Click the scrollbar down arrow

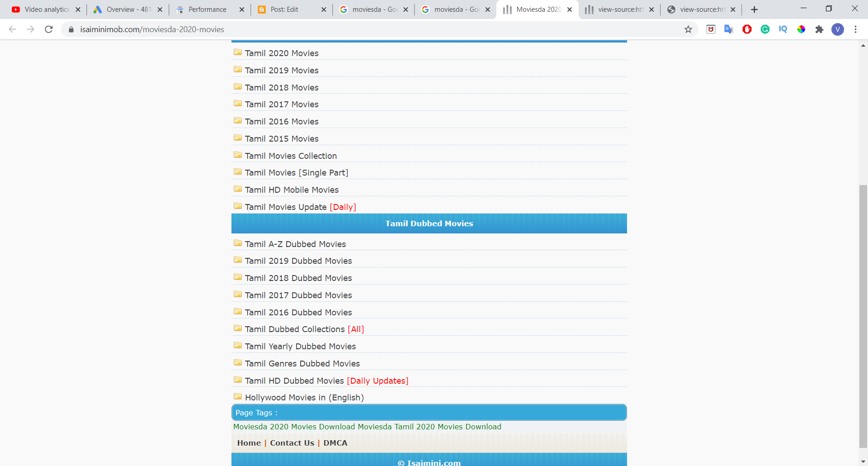863,461
